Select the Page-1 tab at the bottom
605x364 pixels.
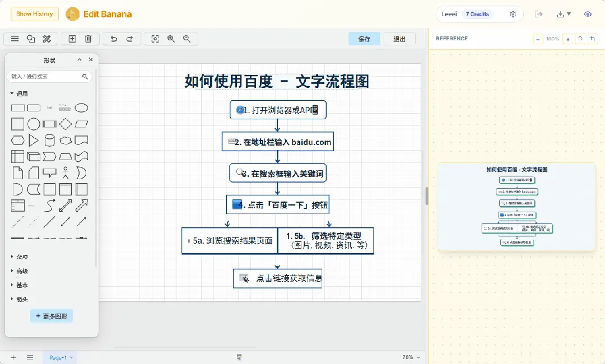point(58,357)
